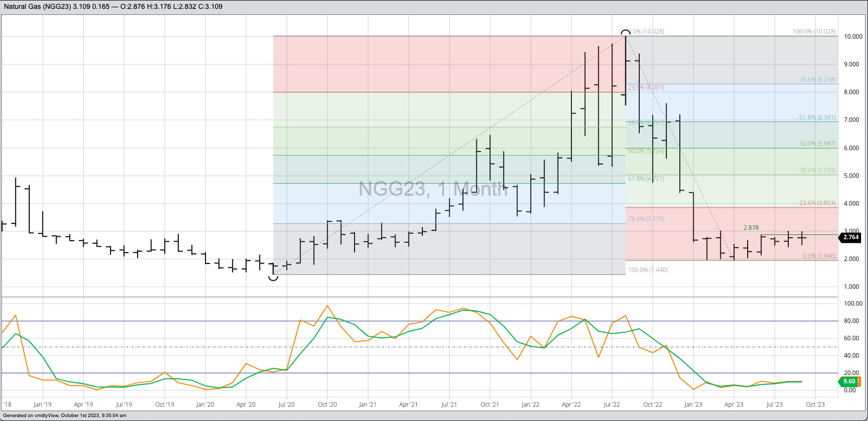868x421 pixels.
Task: Click the 50.0% (5.987) Fibonacci label
Action: coord(817,144)
